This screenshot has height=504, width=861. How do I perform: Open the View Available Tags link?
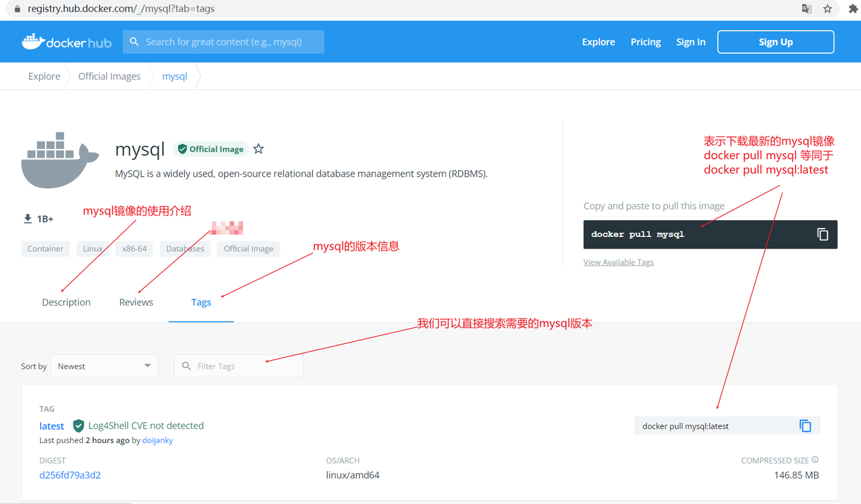coord(619,262)
